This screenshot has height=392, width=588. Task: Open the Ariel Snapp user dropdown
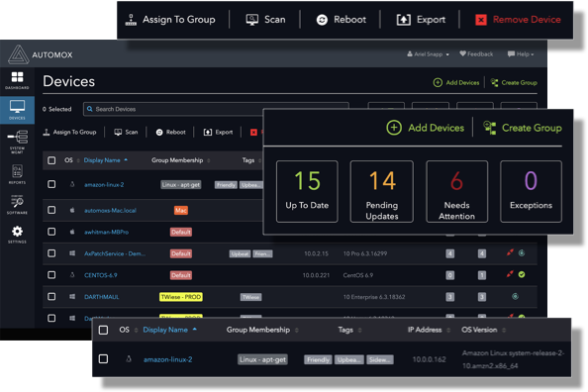(x=428, y=54)
